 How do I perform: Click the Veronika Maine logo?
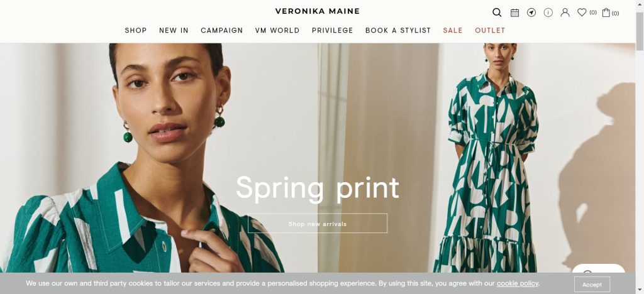[x=318, y=11]
